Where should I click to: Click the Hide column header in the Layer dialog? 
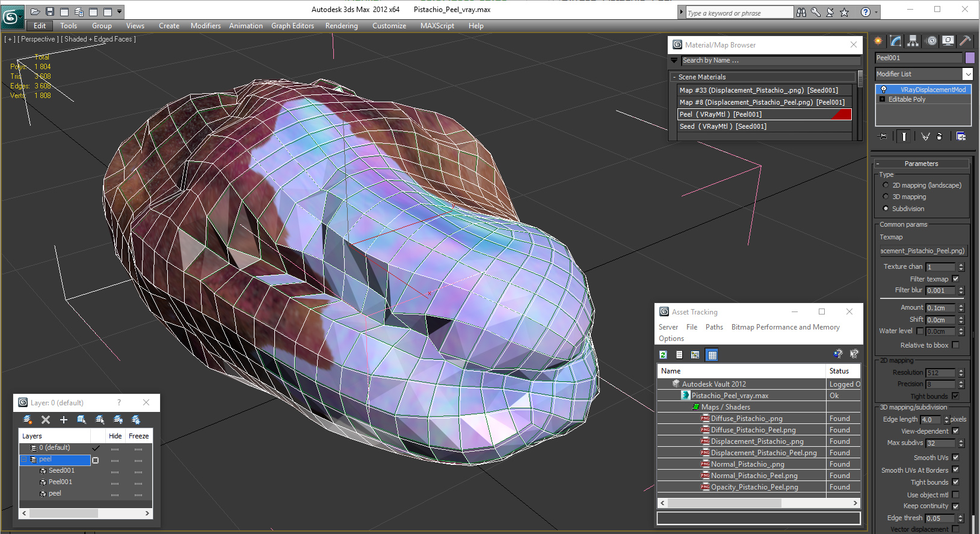[116, 436]
